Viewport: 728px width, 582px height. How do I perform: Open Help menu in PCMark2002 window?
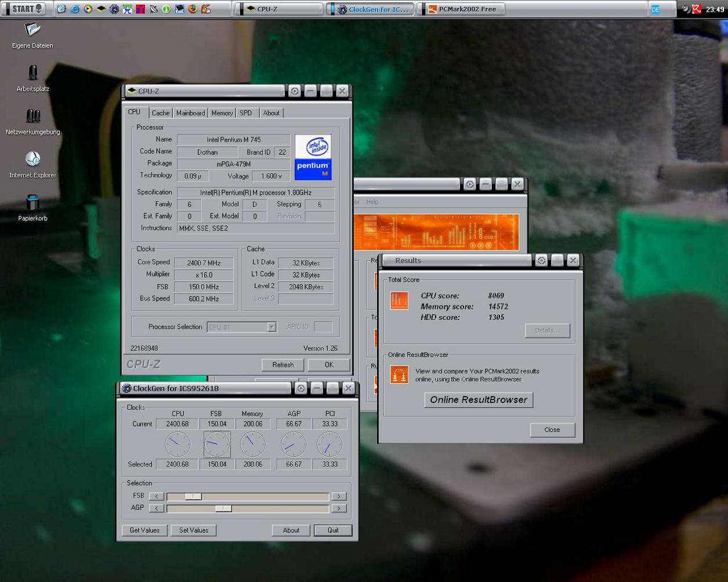[x=372, y=202]
